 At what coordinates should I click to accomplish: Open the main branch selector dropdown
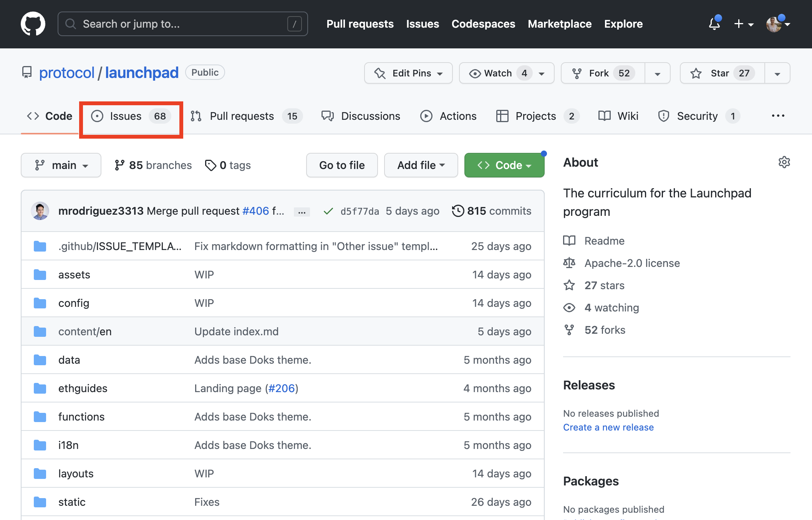(x=61, y=165)
